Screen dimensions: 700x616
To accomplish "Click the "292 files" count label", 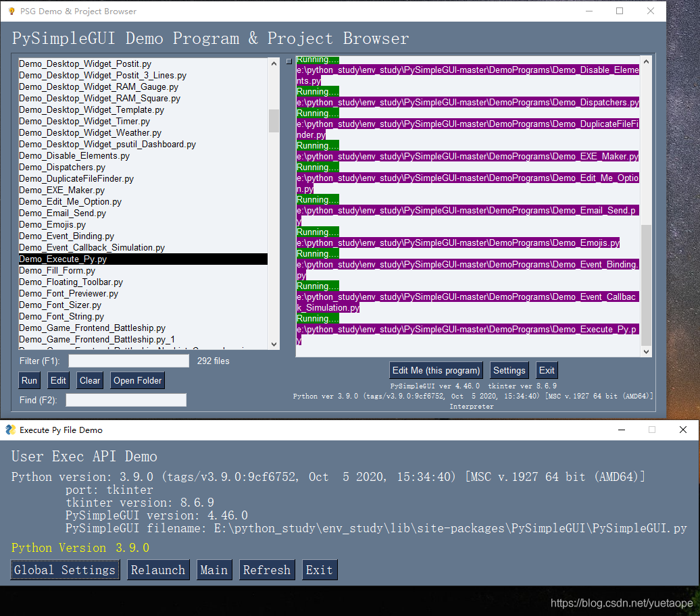I will (214, 361).
